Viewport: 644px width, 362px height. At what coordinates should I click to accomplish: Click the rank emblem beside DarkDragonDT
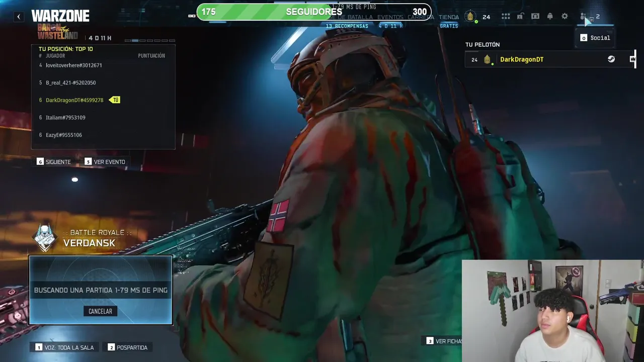click(487, 60)
